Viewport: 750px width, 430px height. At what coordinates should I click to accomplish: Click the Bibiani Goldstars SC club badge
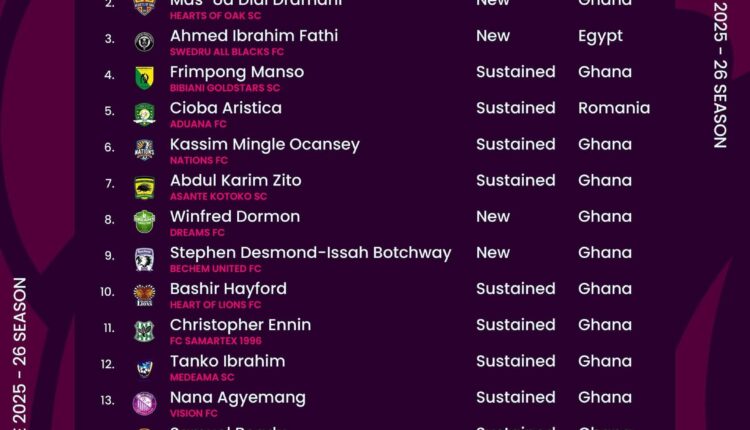coord(144,78)
